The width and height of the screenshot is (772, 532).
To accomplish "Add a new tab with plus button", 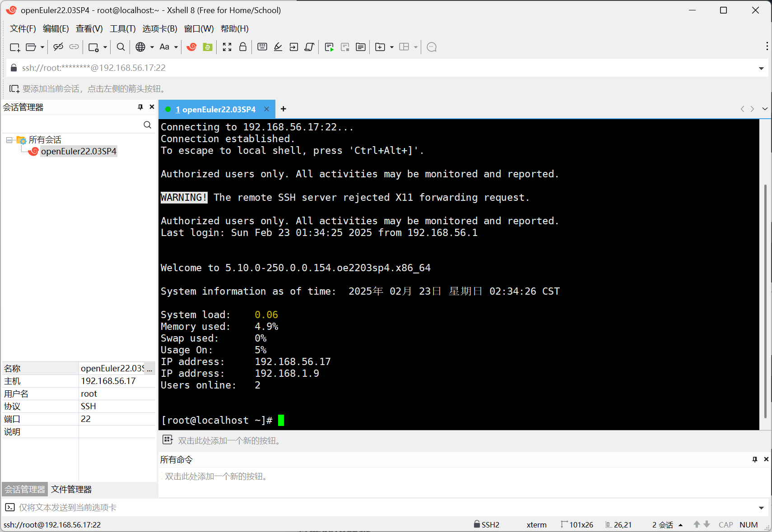I will click(283, 109).
